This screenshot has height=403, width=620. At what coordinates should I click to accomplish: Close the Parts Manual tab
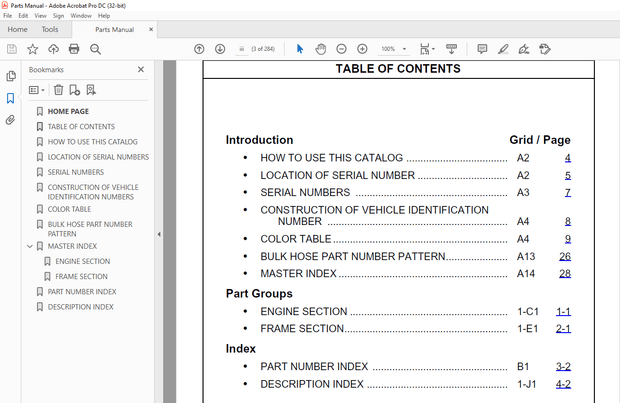pyautogui.click(x=151, y=29)
